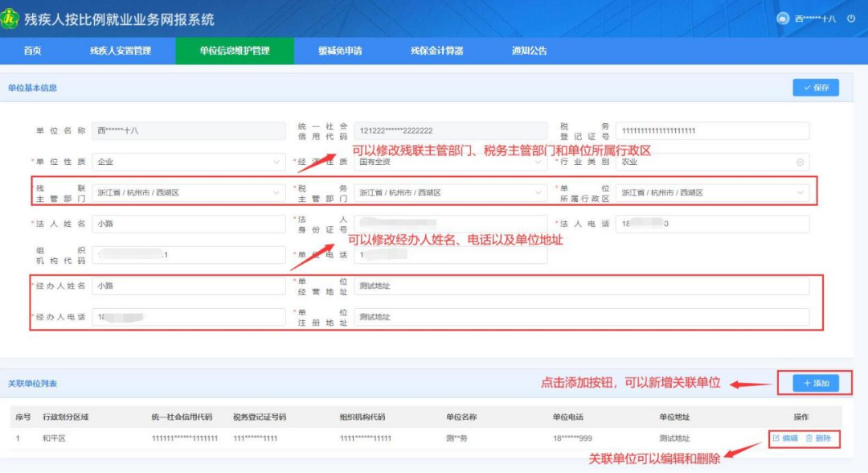Go to the 缓减免申请 tab
This screenshot has width=868, height=473.
point(340,51)
